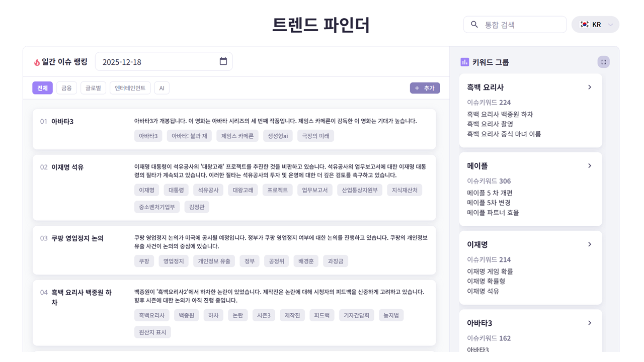Click the 제임스 카메론 keyword tag
Viewport: 644px width, 362px height.
pyautogui.click(x=237, y=136)
